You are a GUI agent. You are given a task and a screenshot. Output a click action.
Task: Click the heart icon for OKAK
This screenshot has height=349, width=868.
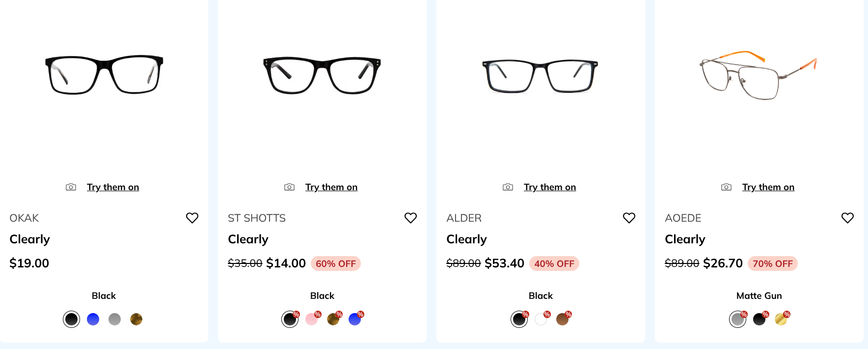(192, 218)
